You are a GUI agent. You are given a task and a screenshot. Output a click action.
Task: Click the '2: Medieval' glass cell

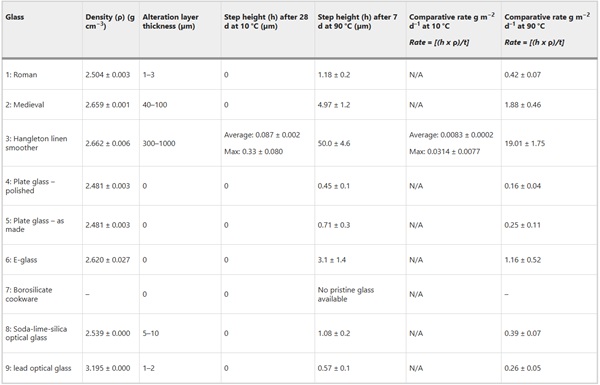25,105
